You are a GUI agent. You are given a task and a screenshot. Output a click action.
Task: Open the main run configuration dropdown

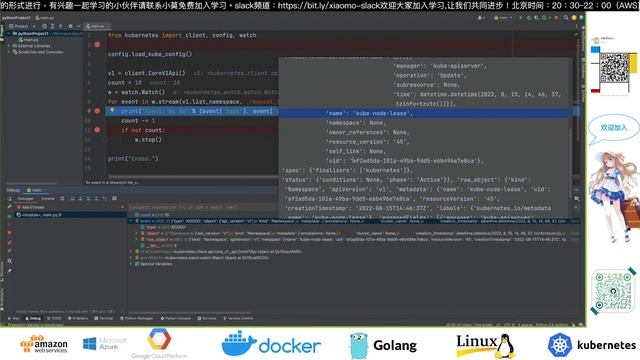pyautogui.click(x=503, y=18)
